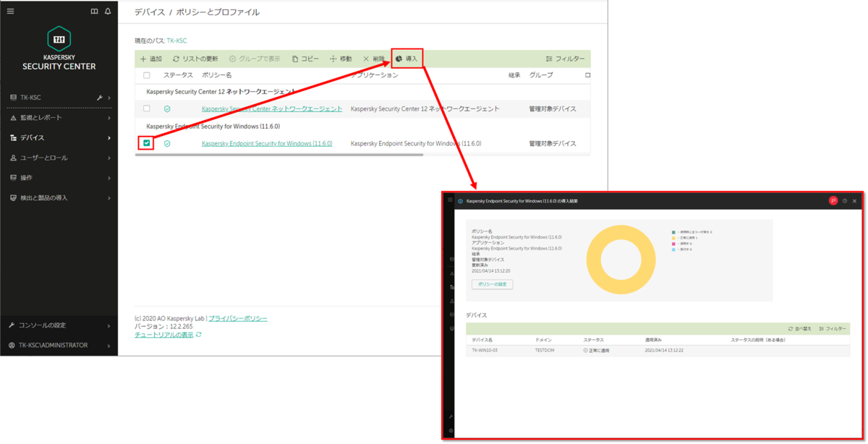Open チュートリアルの表示 link

(x=164, y=335)
